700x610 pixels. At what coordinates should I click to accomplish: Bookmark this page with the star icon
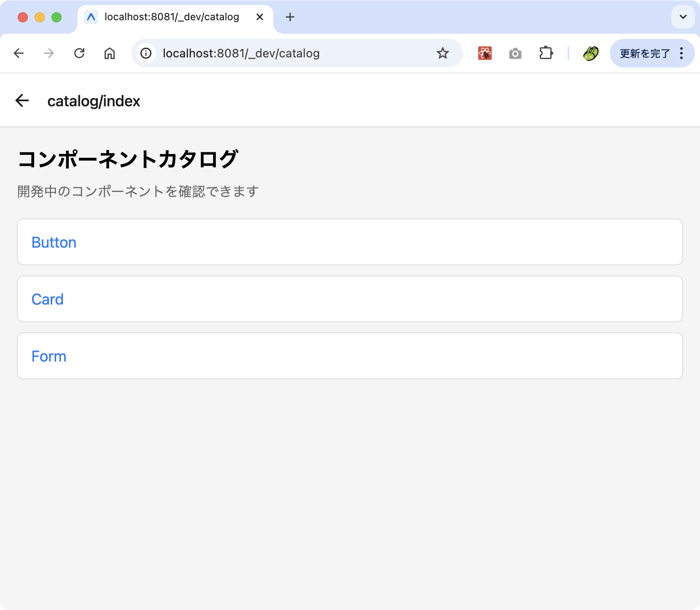coord(442,53)
